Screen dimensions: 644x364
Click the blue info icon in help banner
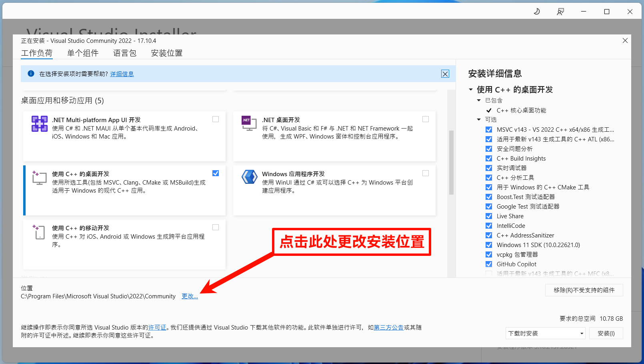click(31, 74)
